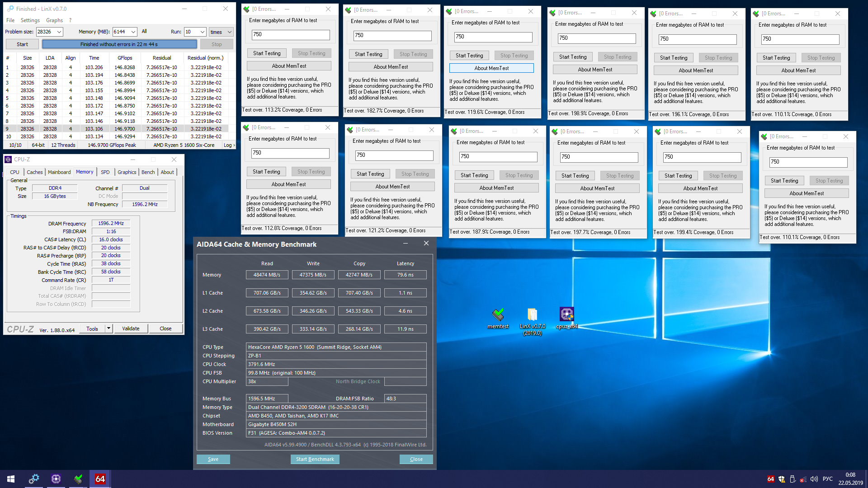
Task: Select the LinX v0.7.0 desktop shortcut
Action: click(532, 315)
